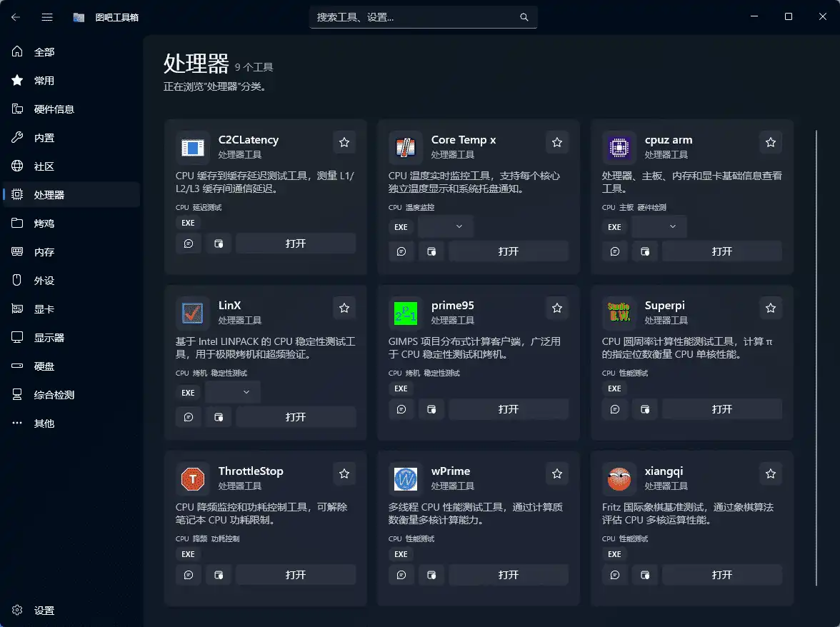Click the xiangqi app icon
The width and height of the screenshot is (840, 627).
point(619,478)
